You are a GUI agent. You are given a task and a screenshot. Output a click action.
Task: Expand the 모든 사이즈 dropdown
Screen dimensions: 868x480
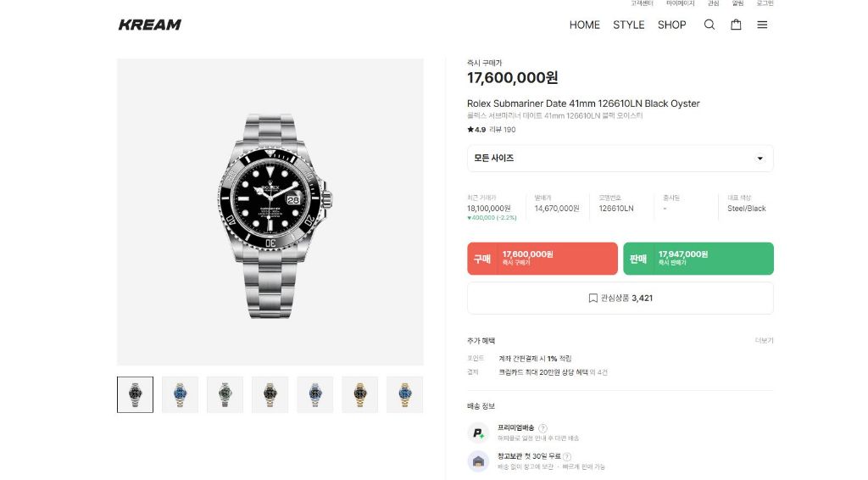620,159
